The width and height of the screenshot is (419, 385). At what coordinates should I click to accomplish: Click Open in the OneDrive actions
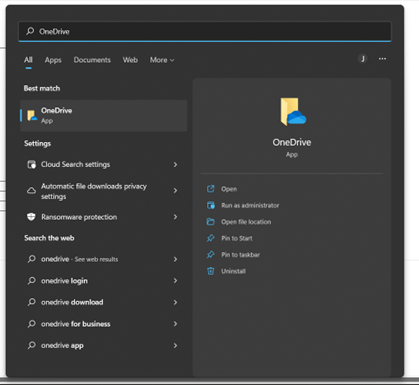pyautogui.click(x=229, y=189)
